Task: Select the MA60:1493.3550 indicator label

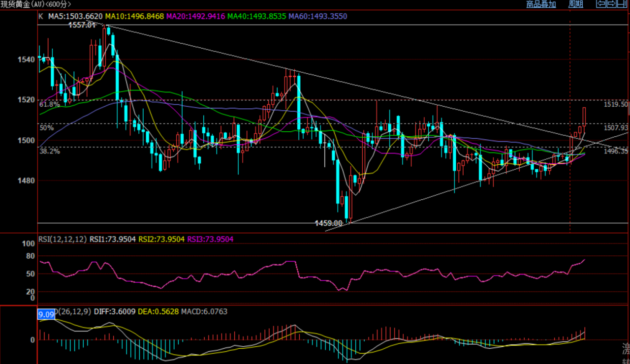Action: (x=318, y=16)
